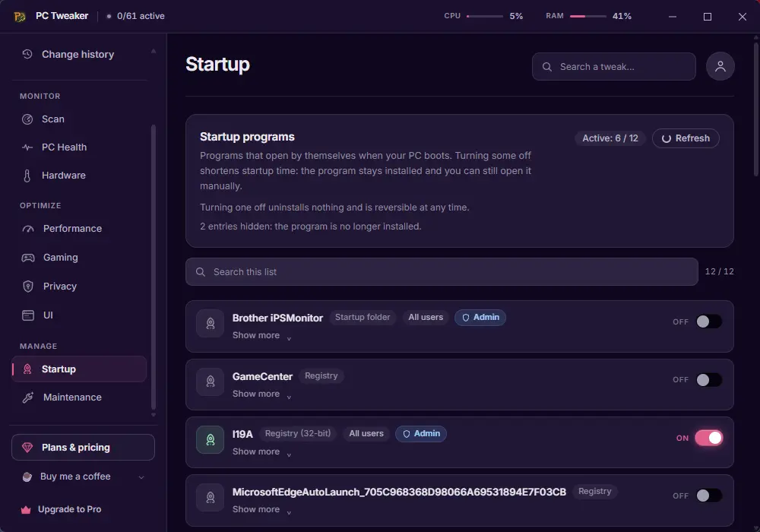Turn on the GameCenter startup toggle

(x=709, y=380)
